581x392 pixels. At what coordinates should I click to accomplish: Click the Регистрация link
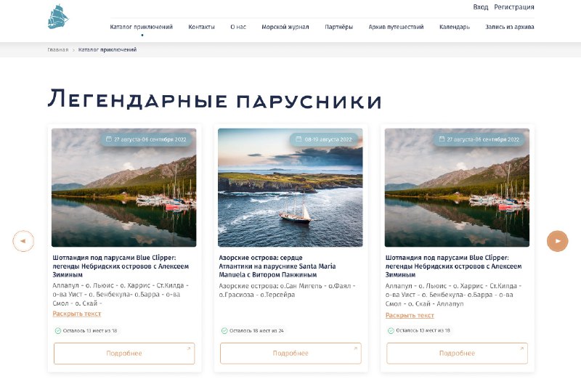(514, 7)
